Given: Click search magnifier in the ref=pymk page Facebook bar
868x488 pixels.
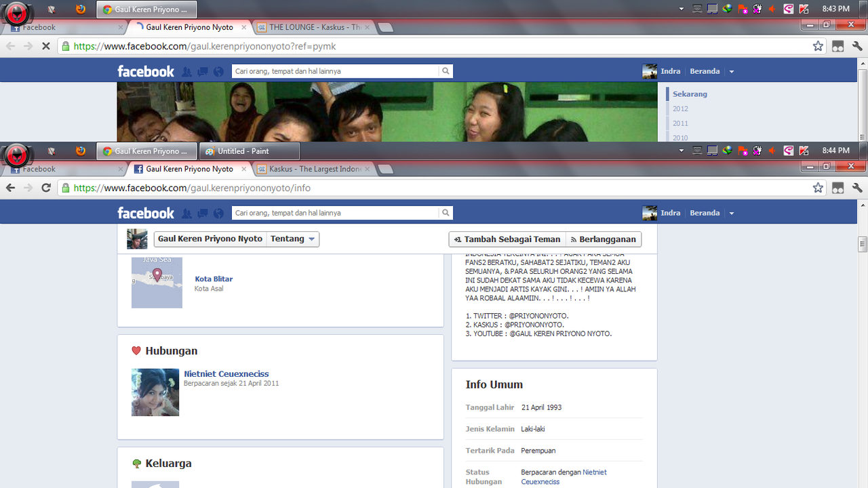Looking at the screenshot, I should point(446,71).
